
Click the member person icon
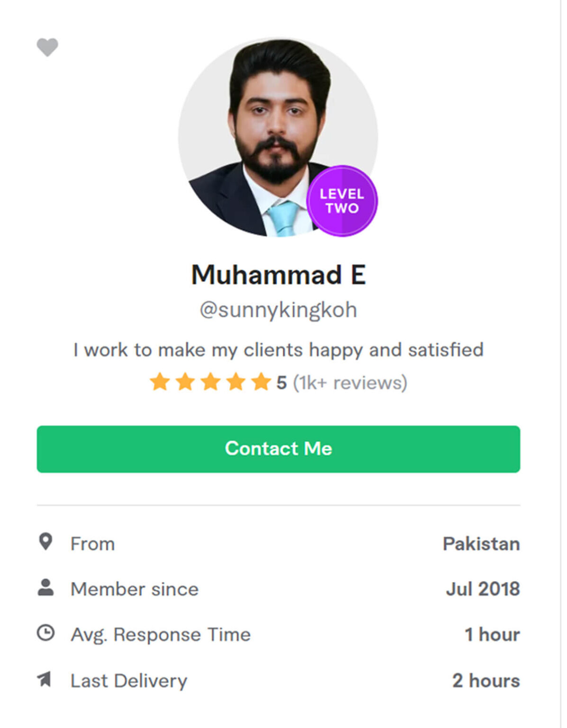[x=46, y=588]
